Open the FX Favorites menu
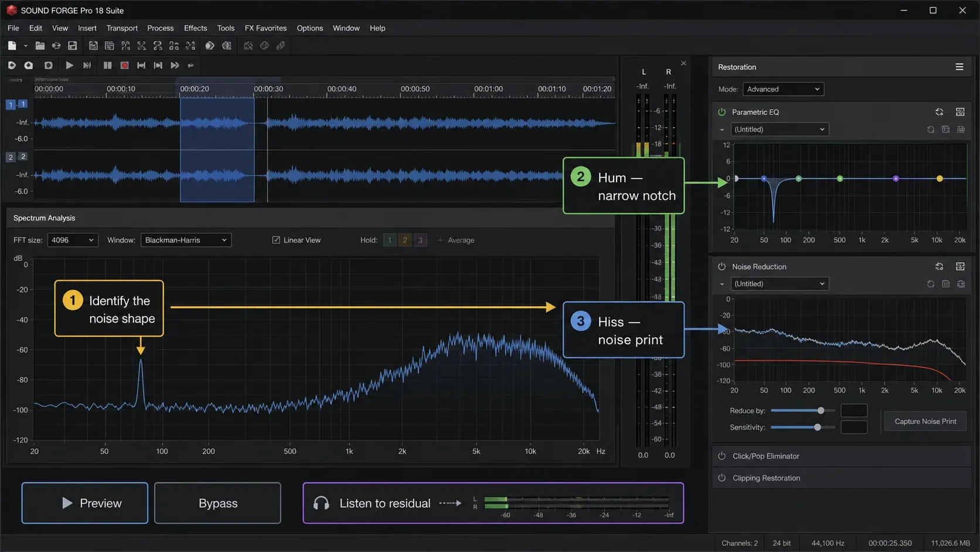This screenshot has width=980, height=552. click(x=266, y=28)
